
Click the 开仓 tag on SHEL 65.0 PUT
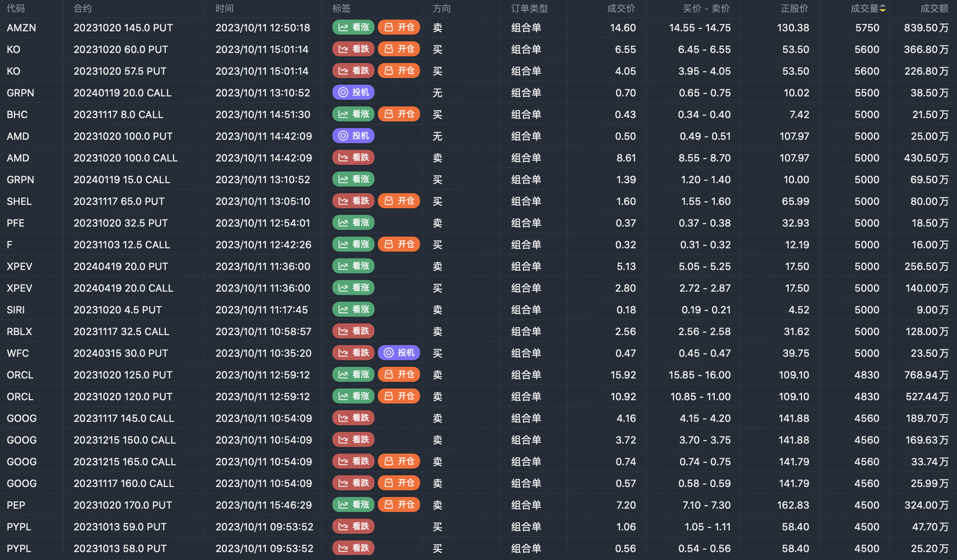399,201
